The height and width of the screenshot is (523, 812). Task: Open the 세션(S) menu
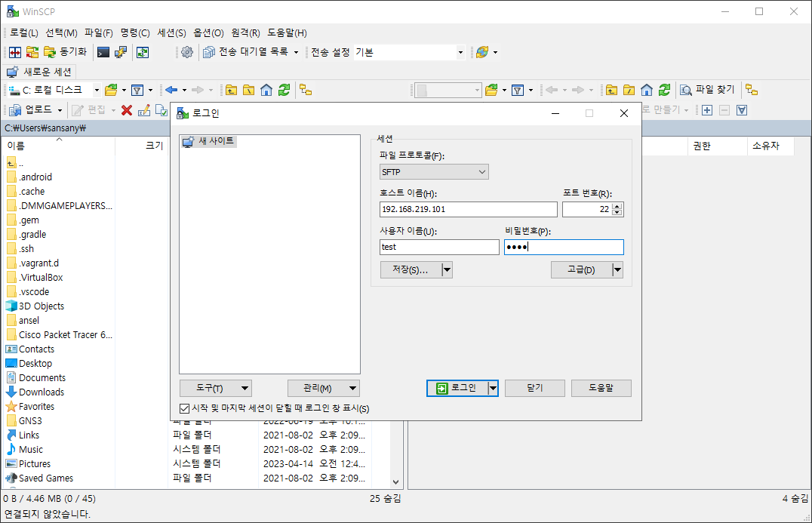[171, 32]
